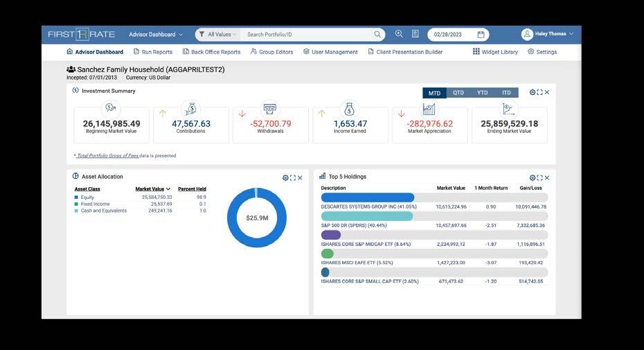Viewport: 644px width, 350px height.
Task: Open Client Presentation Builder
Action: pos(405,52)
